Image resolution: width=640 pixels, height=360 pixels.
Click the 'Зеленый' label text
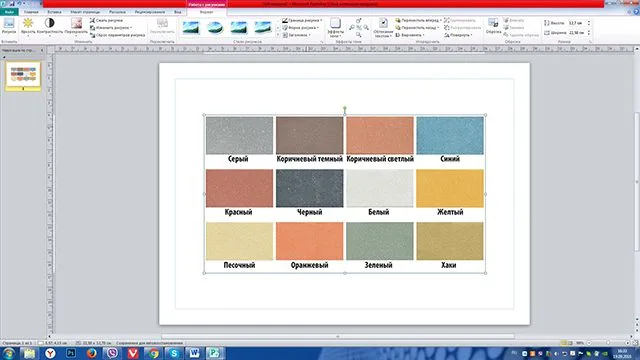(x=378, y=265)
